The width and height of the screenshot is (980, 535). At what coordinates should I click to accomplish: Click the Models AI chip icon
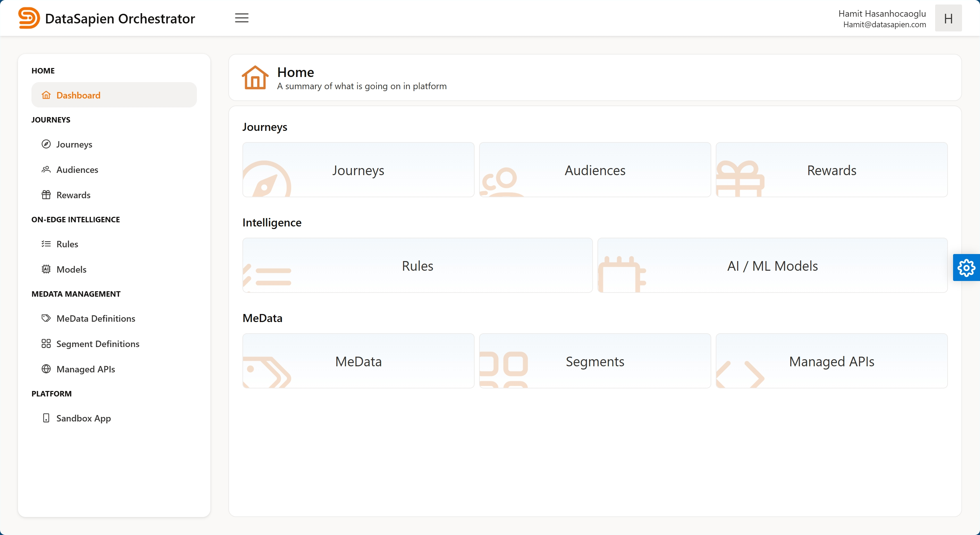(x=46, y=269)
